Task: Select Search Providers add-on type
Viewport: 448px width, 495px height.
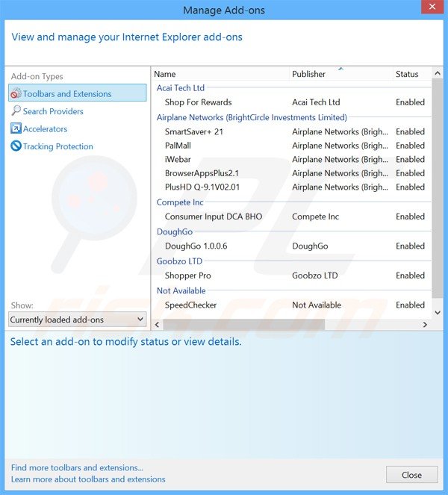Action: pyautogui.click(x=53, y=111)
